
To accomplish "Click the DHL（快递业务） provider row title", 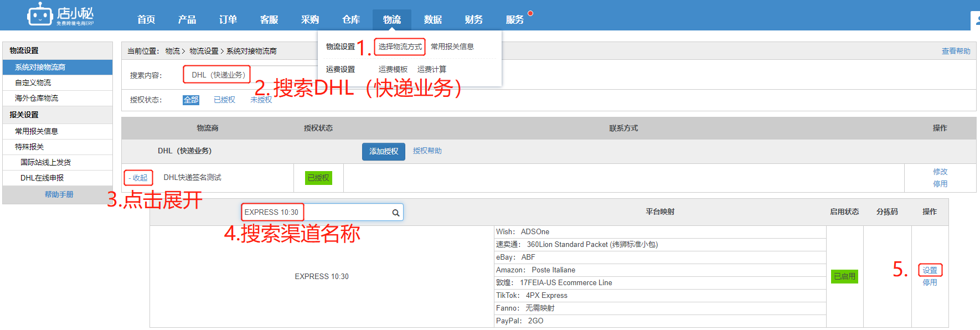I will pyautogui.click(x=184, y=151).
